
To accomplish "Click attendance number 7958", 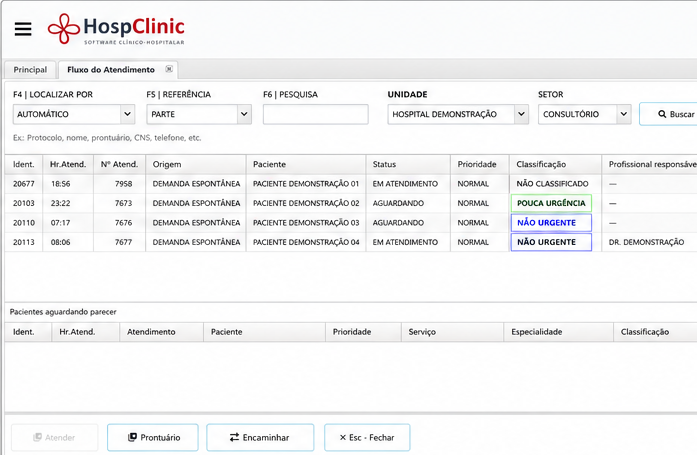I will 124,184.
